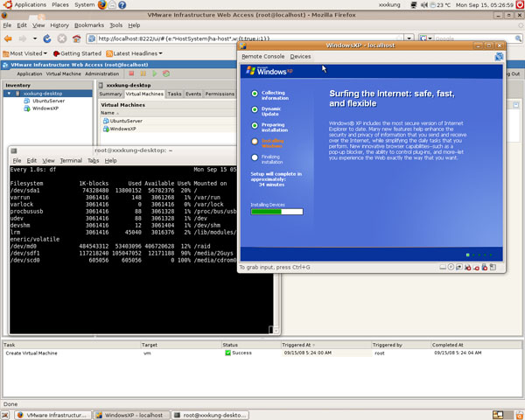Image resolution: width=525 pixels, height=420 pixels.
Task: Open the VMware Virtual Machine menu
Action: [x=63, y=73]
